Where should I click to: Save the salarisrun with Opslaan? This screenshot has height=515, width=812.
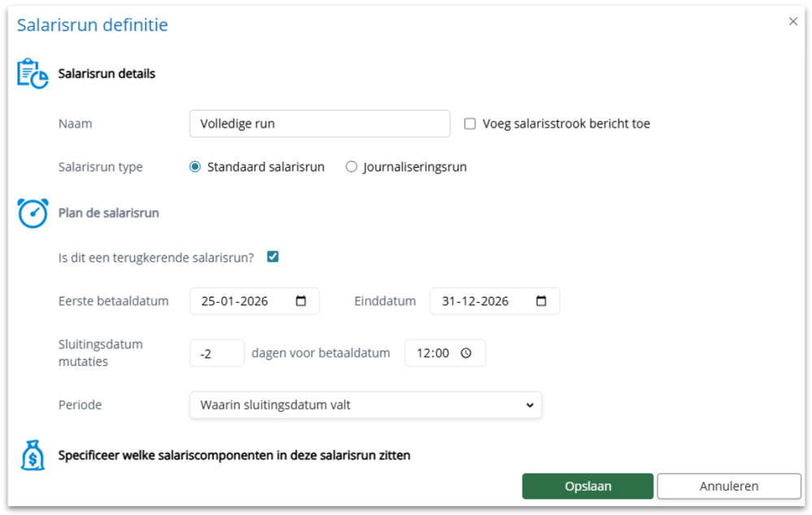point(588,486)
